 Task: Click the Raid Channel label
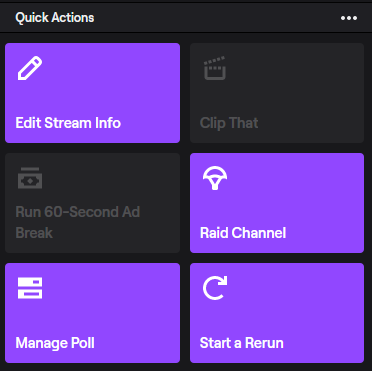[x=243, y=233]
